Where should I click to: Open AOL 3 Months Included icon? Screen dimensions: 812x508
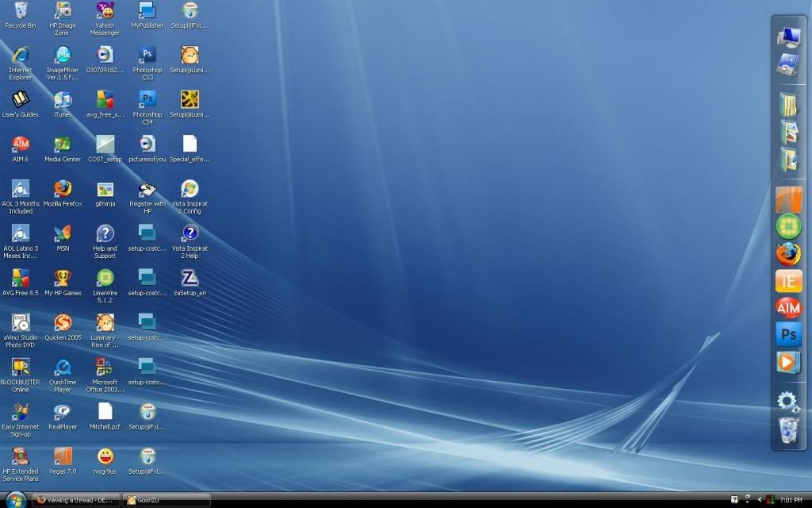tap(21, 197)
